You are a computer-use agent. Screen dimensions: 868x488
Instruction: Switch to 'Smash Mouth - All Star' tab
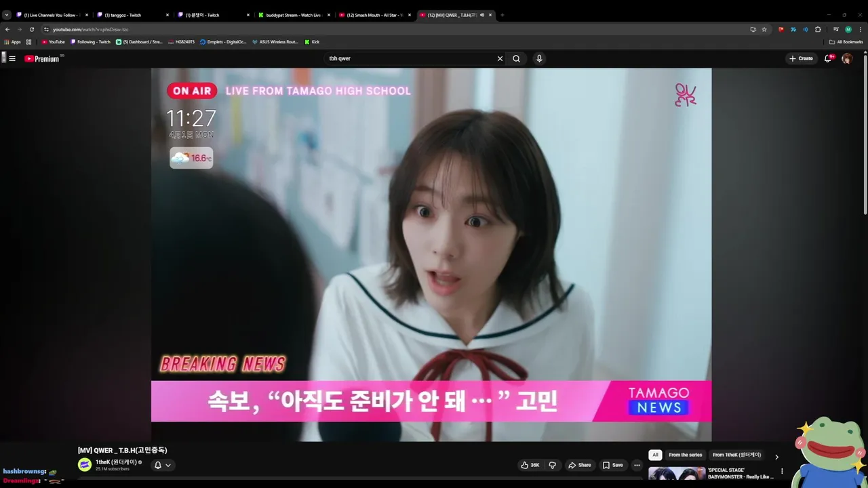click(x=375, y=15)
